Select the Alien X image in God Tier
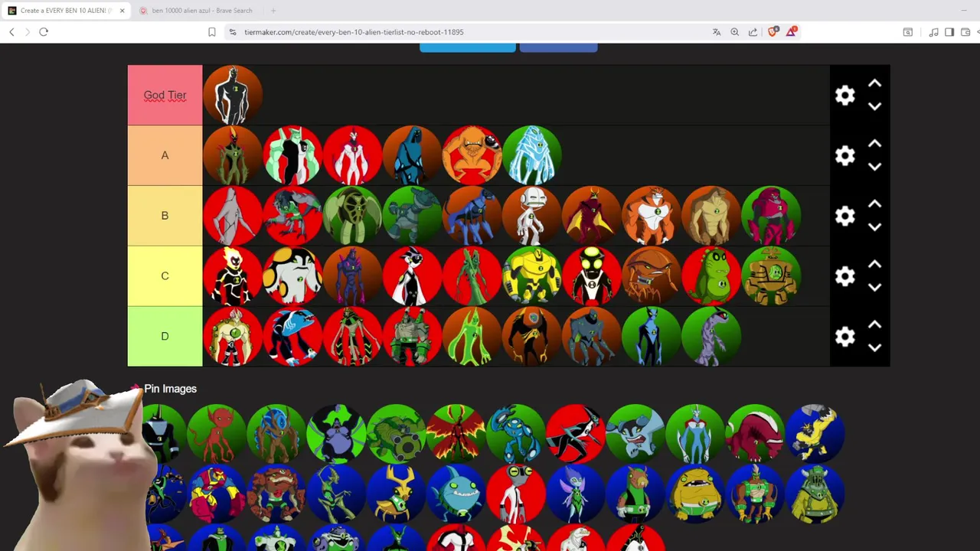This screenshot has height=551, width=980. coord(233,95)
